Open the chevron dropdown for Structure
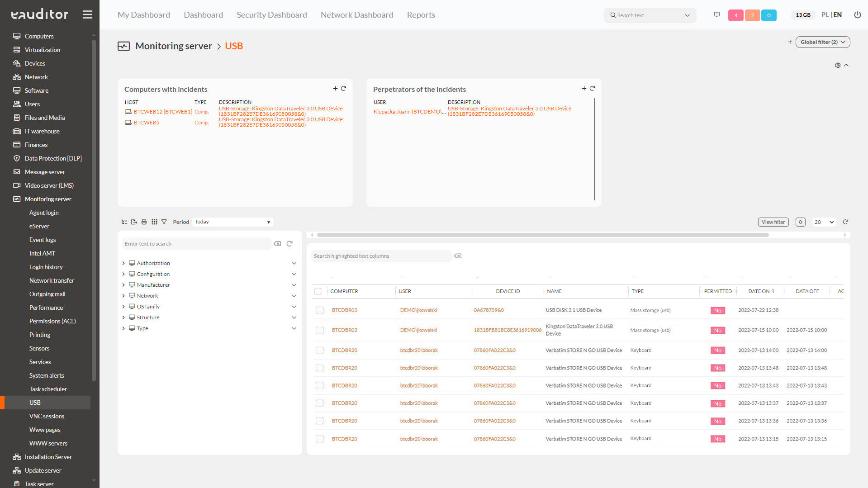The image size is (868, 488). [x=294, y=317]
